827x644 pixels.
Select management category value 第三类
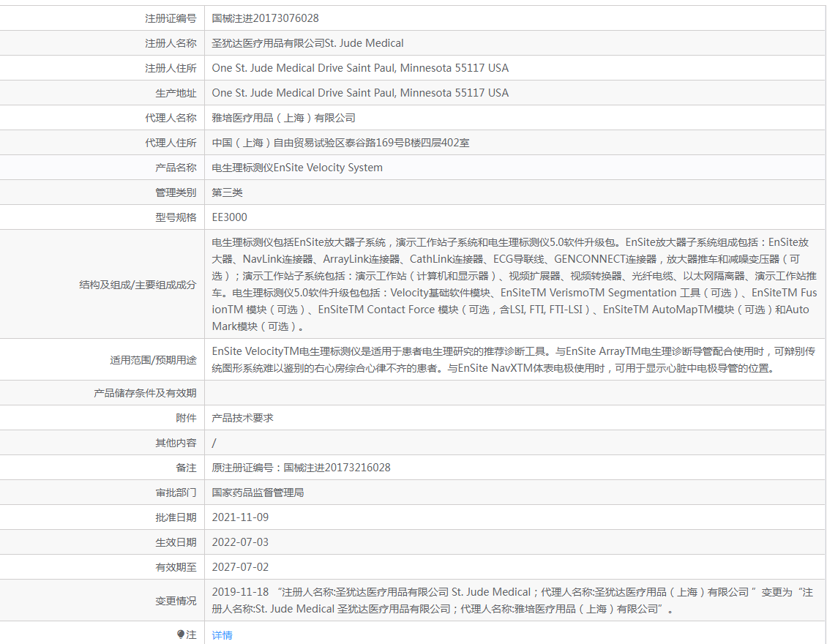228,192
